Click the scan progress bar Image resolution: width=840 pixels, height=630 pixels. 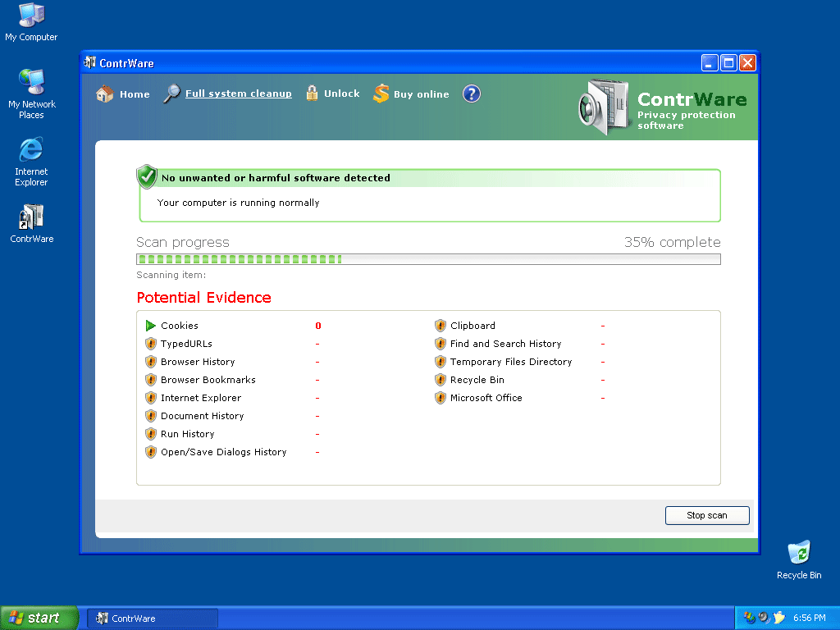pyautogui.click(x=427, y=259)
